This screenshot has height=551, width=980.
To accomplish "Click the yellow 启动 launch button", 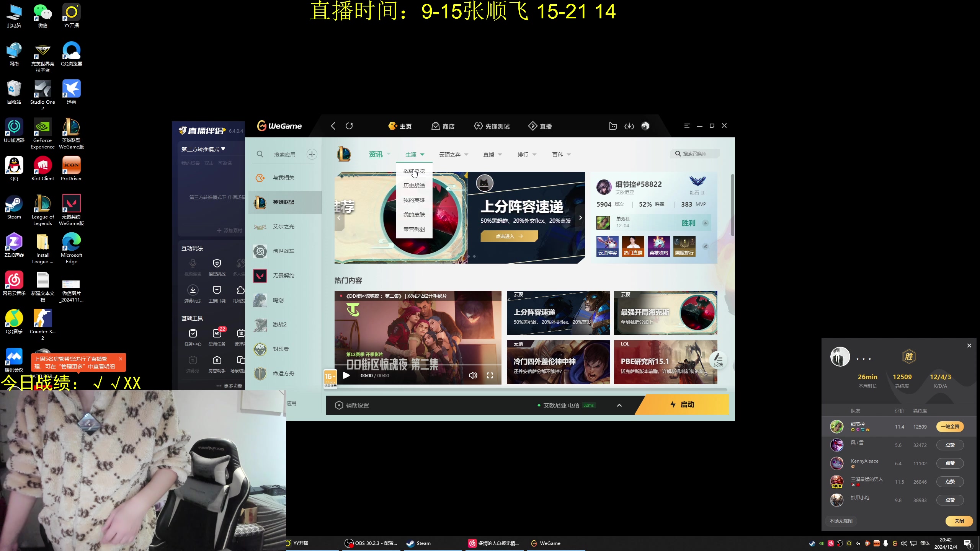I will point(682,404).
